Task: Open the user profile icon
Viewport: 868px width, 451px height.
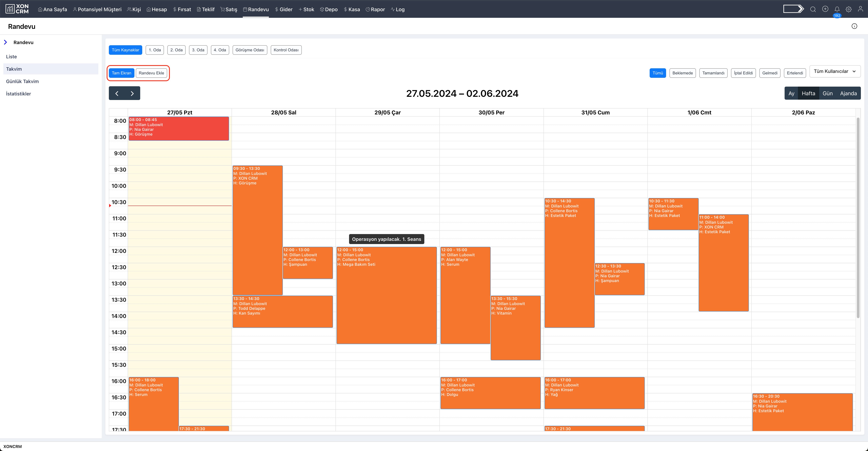Action: pos(860,9)
